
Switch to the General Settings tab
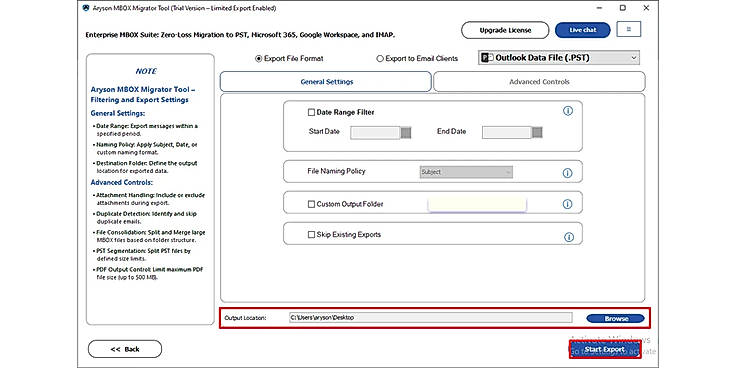[x=325, y=82]
